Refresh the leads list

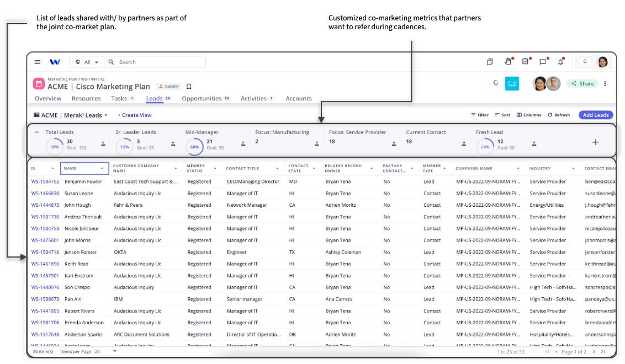pos(558,115)
